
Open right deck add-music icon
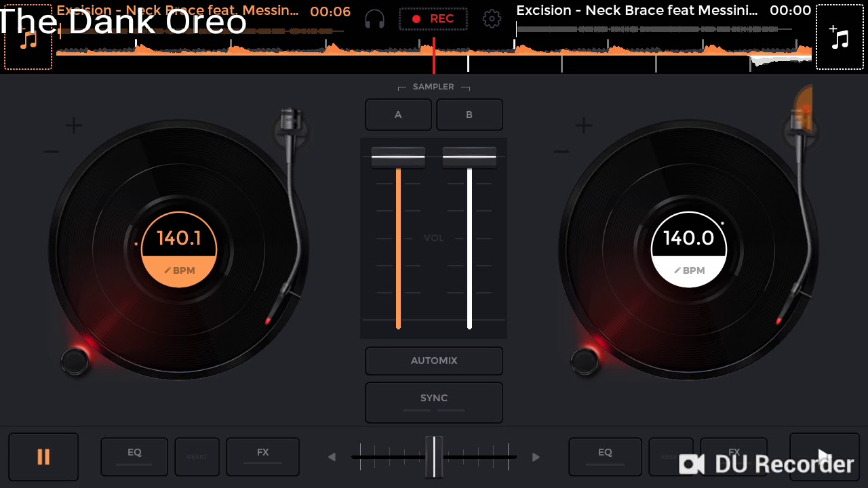click(x=840, y=37)
